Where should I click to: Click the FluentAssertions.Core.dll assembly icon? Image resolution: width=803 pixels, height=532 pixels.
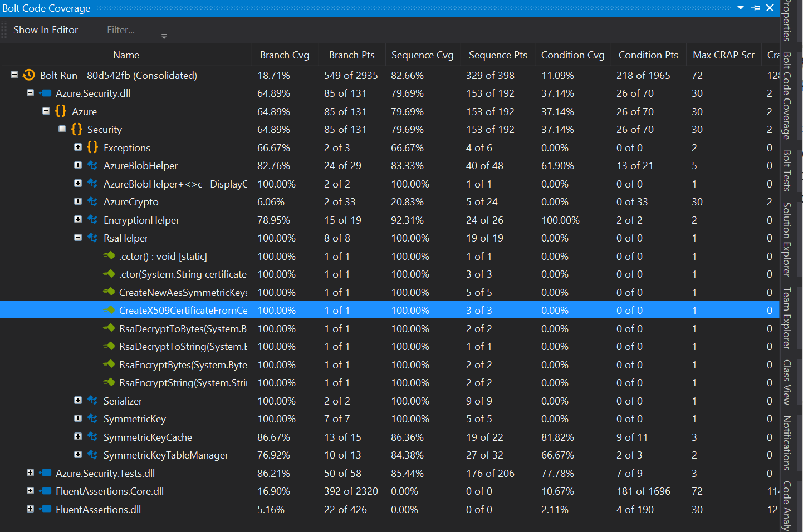45,491
